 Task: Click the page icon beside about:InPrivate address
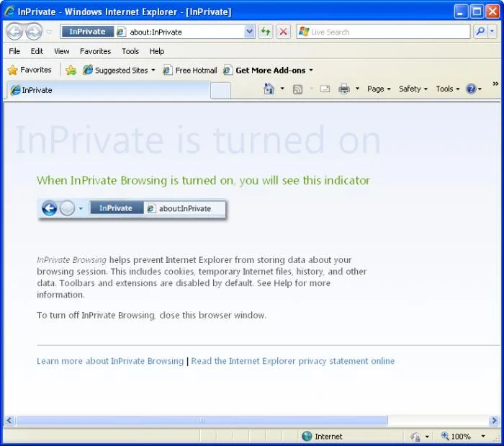[121, 32]
